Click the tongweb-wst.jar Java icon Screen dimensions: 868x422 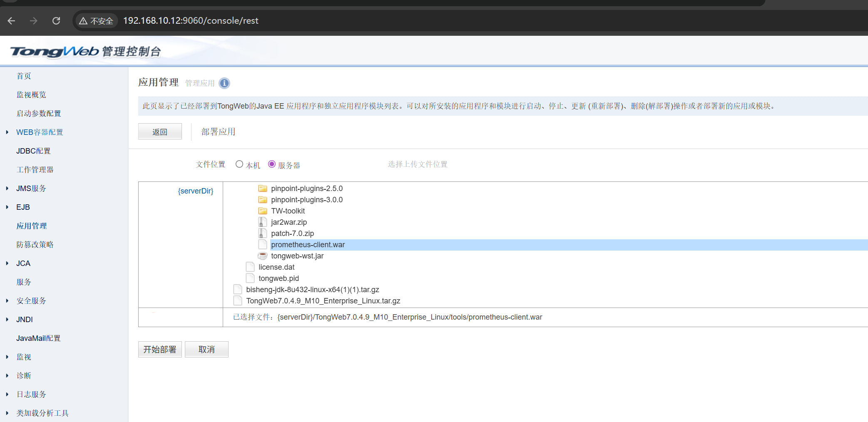click(x=263, y=256)
